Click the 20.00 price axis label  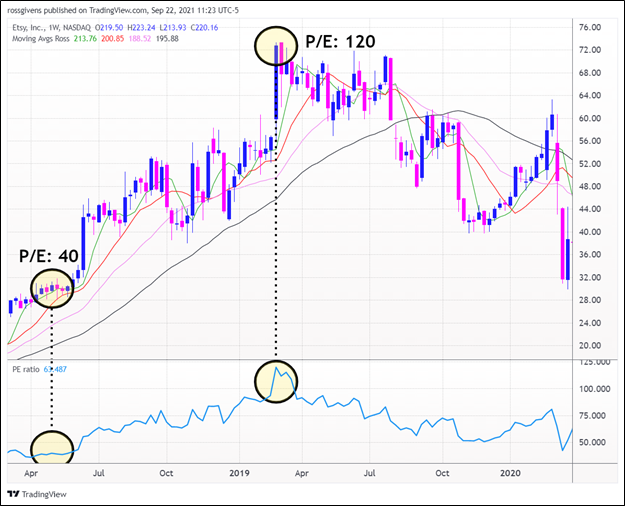click(x=590, y=346)
